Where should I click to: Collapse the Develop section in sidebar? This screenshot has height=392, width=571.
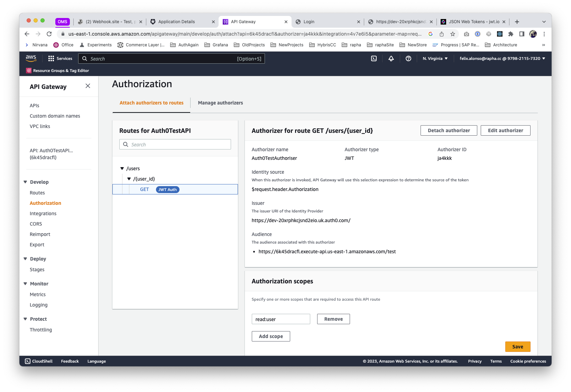(x=25, y=182)
